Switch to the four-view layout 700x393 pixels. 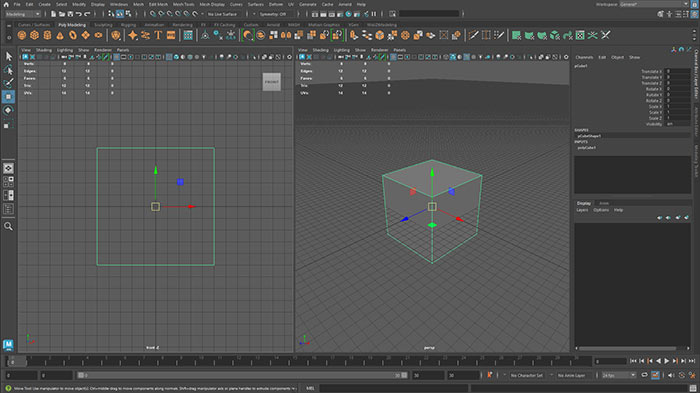click(x=8, y=182)
